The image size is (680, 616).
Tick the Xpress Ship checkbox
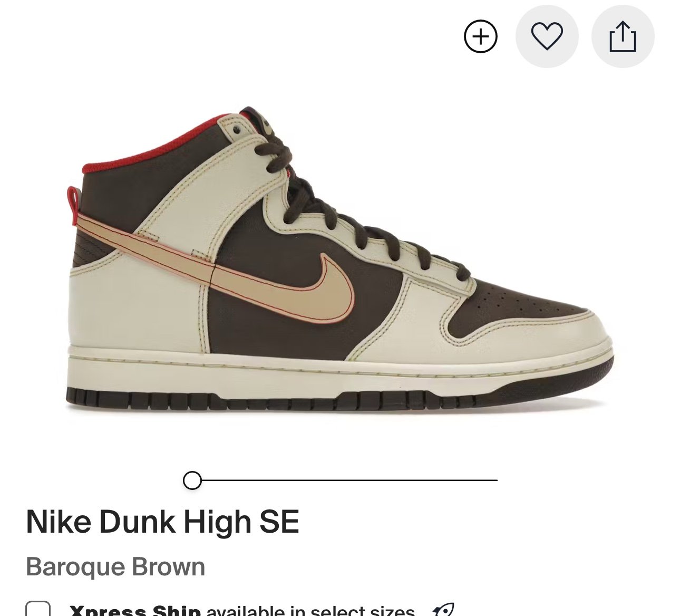(x=38, y=609)
